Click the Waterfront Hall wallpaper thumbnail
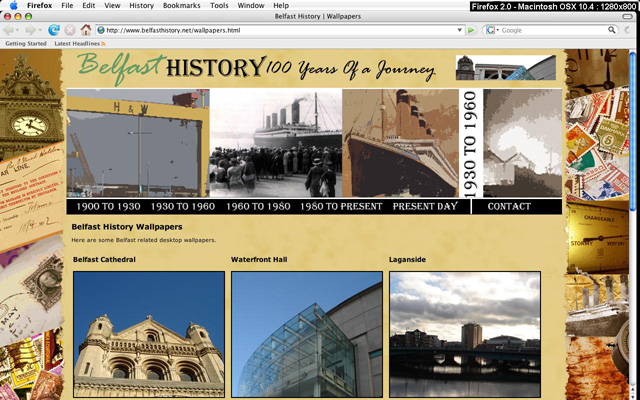640x400 pixels. (x=306, y=334)
